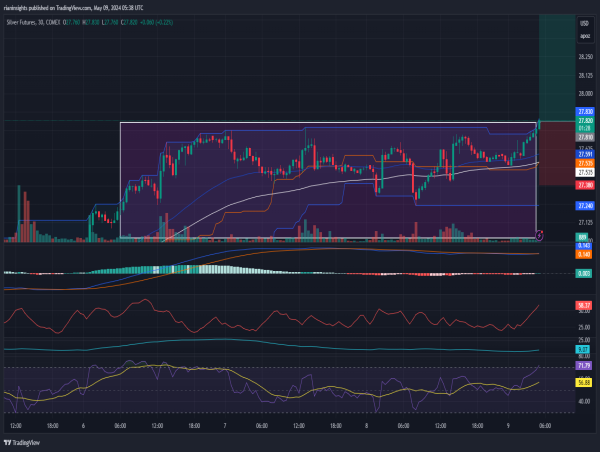Viewport: 600px width, 452px height.
Task: Click the 01:28 bar countdown timer
Action: point(585,128)
